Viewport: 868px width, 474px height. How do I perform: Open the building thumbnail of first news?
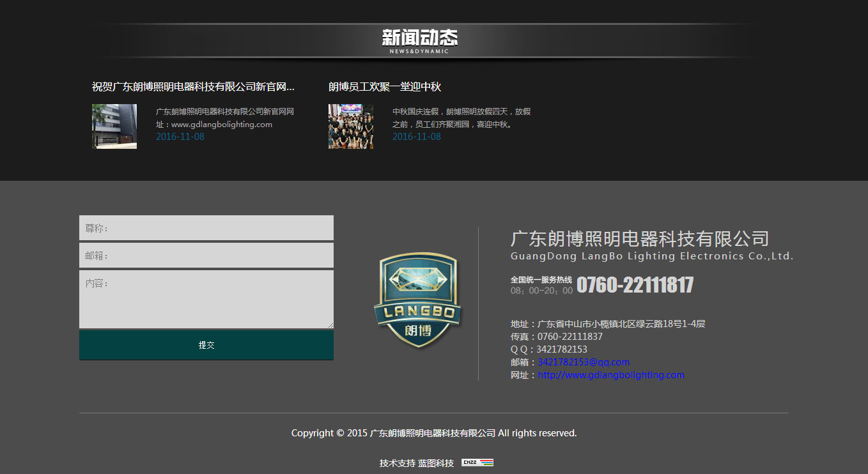(x=114, y=126)
